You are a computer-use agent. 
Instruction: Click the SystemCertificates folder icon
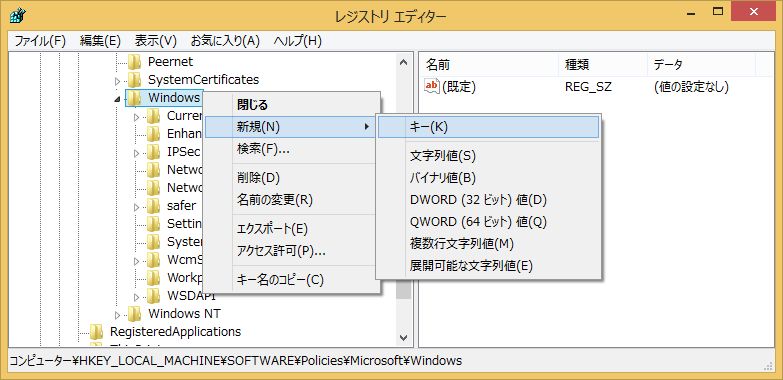(x=134, y=80)
